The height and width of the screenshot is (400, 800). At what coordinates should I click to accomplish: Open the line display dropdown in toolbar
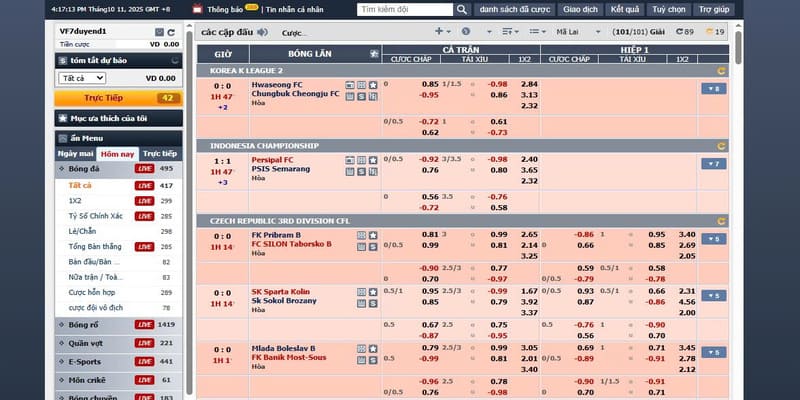[x=537, y=32]
